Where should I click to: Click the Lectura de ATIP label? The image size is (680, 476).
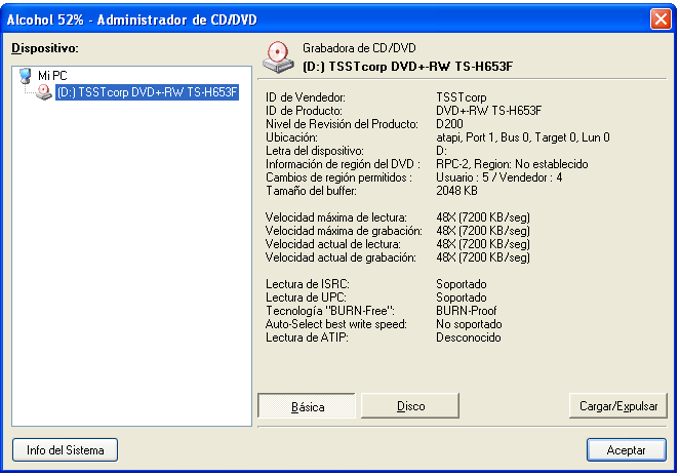click(x=307, y=338)
